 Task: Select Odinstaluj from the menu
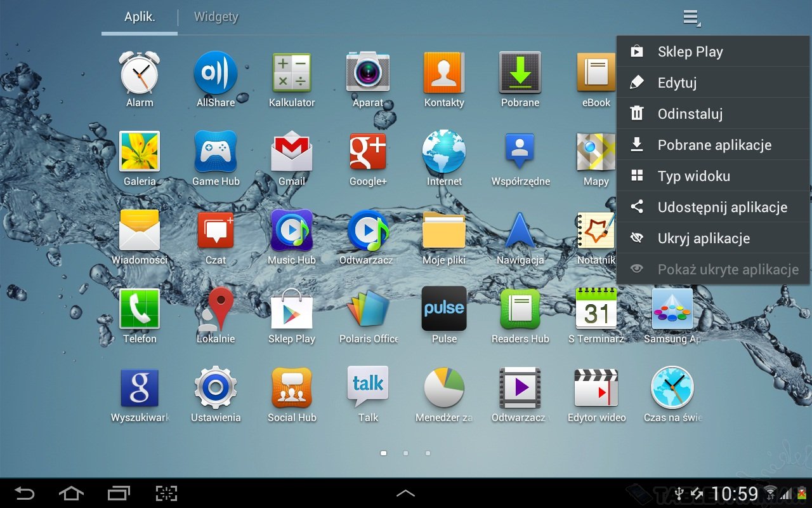pyautogui.click(x=690, y=114)
